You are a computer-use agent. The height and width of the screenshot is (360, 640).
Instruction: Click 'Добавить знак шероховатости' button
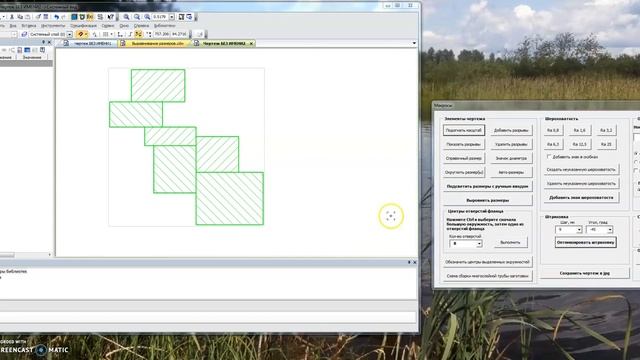pos(581,198)
